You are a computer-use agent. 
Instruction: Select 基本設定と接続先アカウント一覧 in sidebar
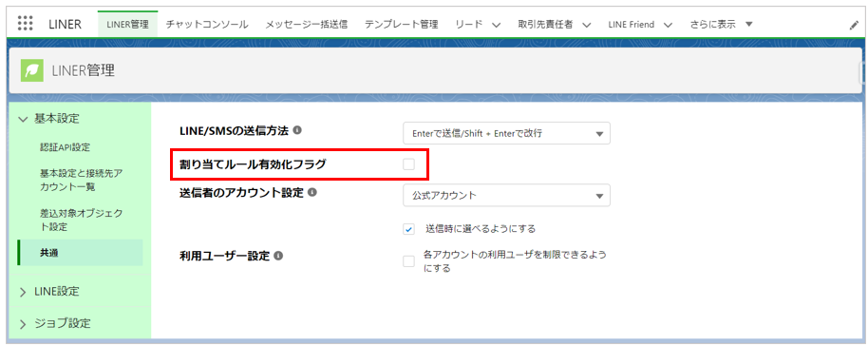coord(82,181)
